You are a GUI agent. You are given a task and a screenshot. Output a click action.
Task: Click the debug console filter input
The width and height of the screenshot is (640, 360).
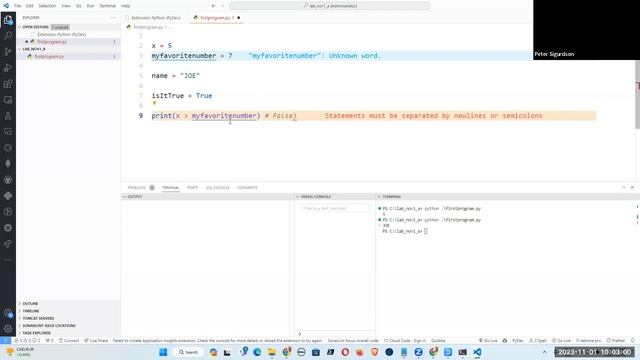[334, 208]
